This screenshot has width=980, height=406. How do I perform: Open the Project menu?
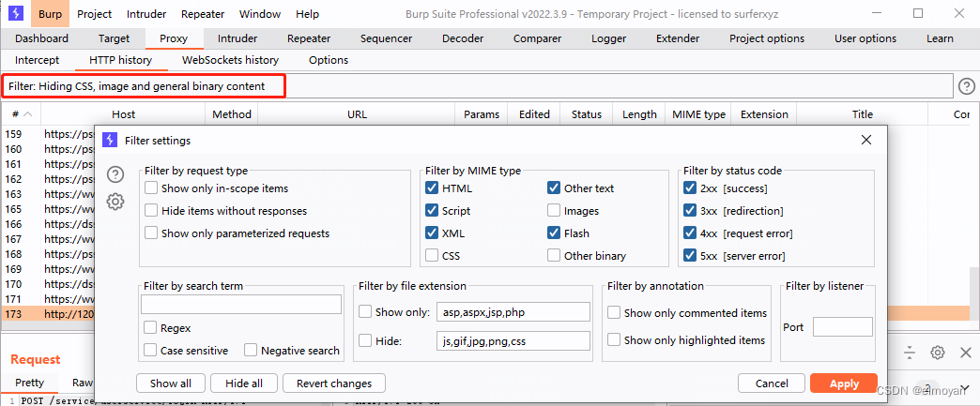(95, 14)
